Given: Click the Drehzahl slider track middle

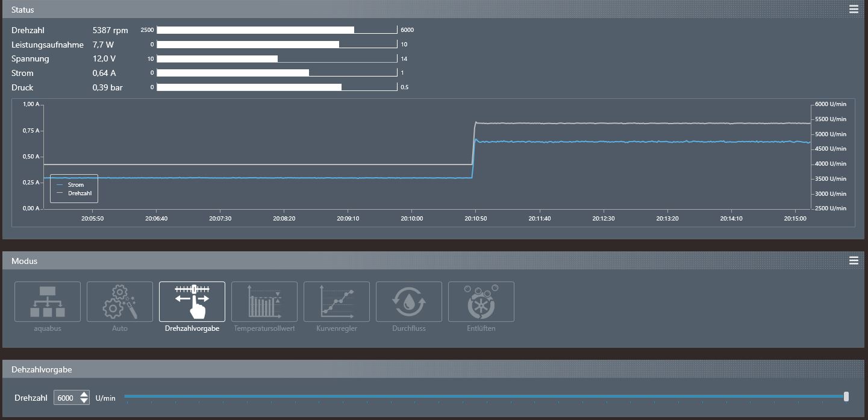Looking at the screenshot, I should (x=485, y=396).
